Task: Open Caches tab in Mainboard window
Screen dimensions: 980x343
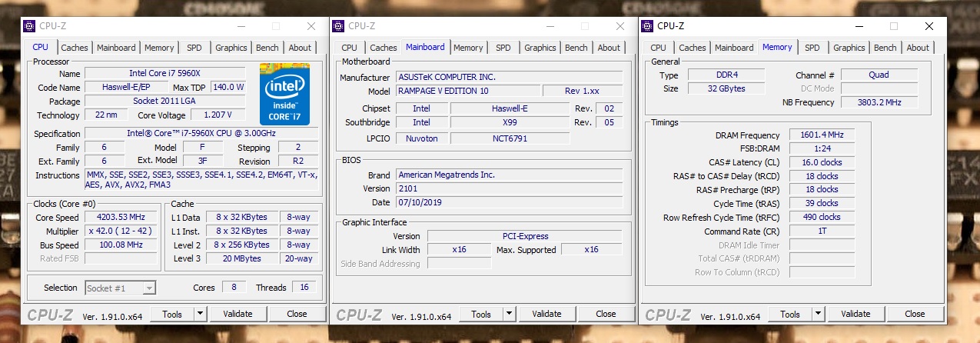Action: click(x=384, y=48)
